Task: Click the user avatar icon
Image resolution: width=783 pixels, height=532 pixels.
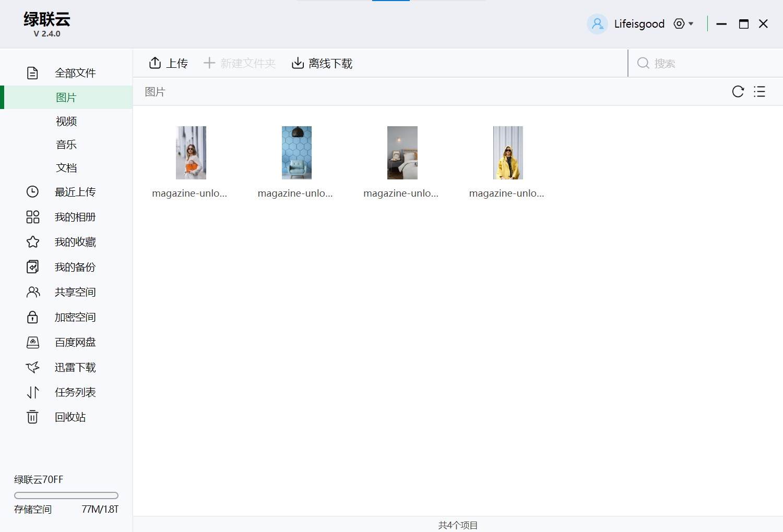Action: pyautogui.click(x=597, y=24)
